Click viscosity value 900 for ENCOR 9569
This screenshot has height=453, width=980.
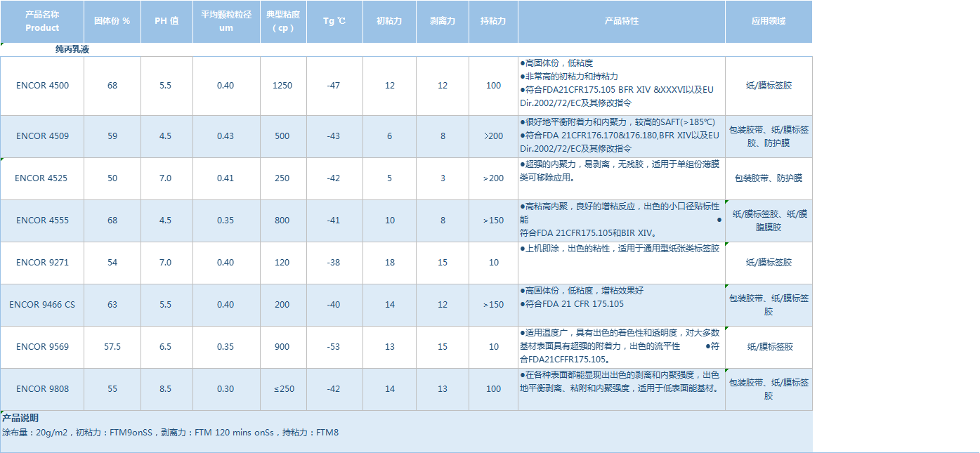282,347
